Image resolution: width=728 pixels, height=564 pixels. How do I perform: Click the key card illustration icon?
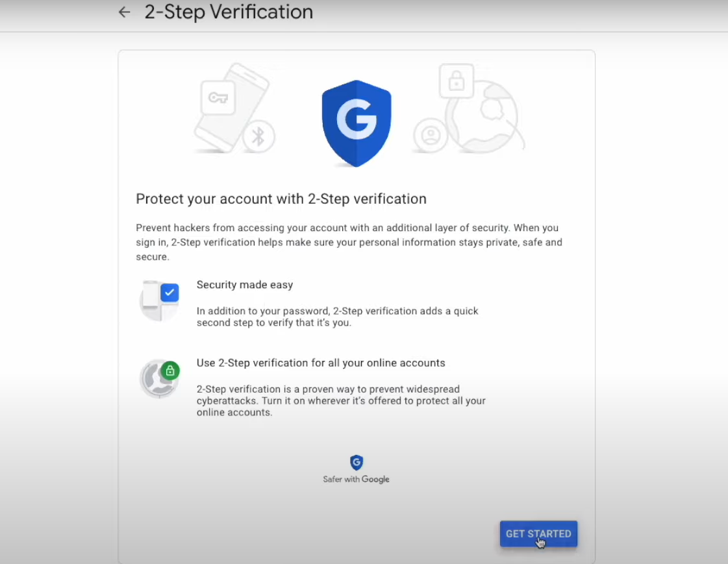tap(218, 97)
